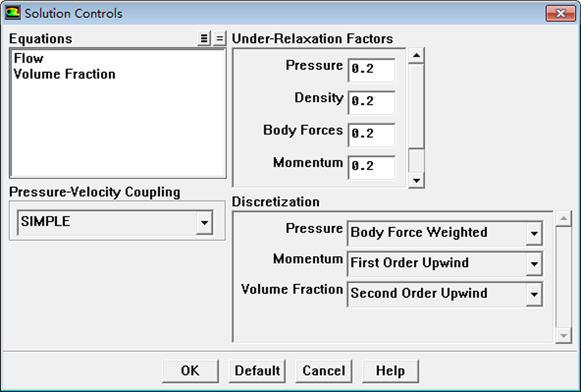Image resolution: width=581 pixels, height=392 pixels.
Task: Click the deselect-all equations icon
Action: click(219, 39)
